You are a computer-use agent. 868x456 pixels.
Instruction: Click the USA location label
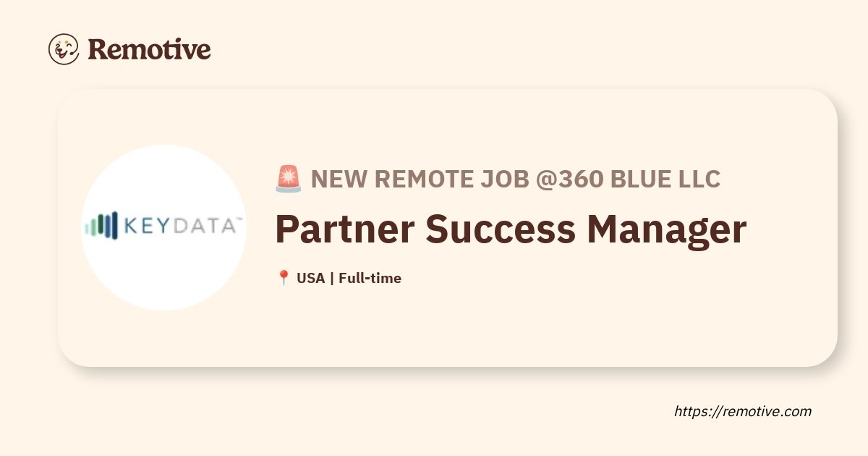coord(311,278)
